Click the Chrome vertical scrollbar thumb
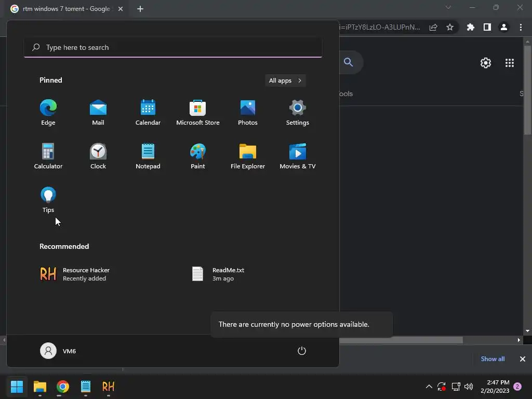 coord(527,90)
